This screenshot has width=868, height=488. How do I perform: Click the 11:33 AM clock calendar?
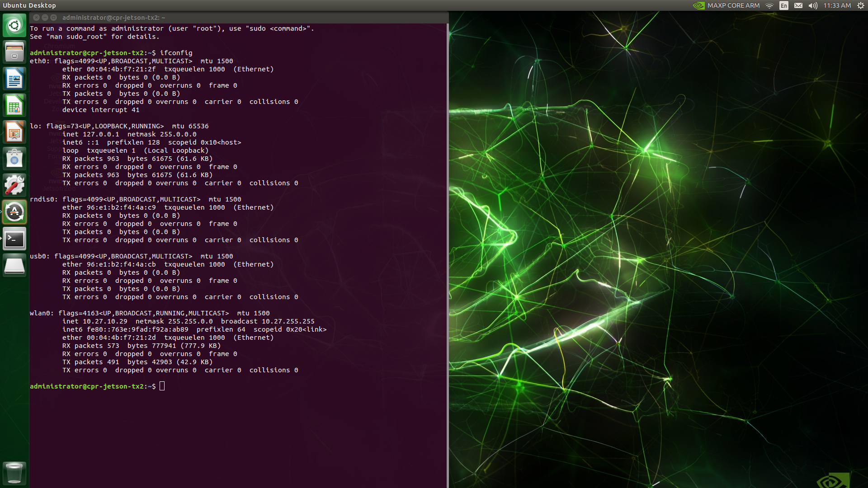[x=837, y=5]
